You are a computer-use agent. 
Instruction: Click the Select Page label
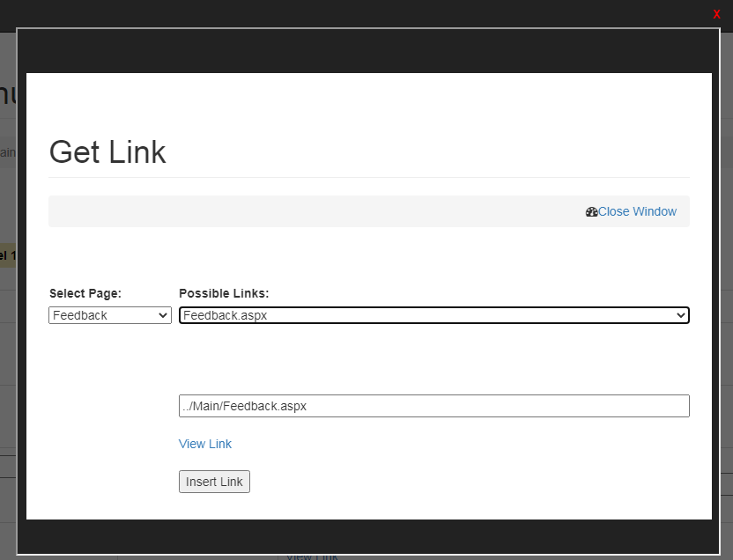85,293
